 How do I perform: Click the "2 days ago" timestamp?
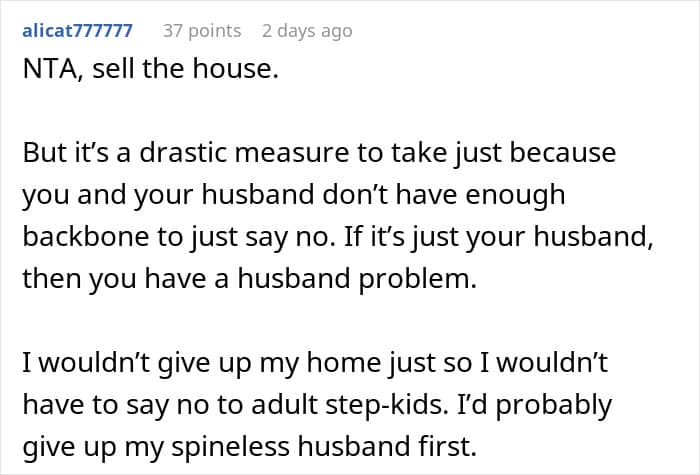tap(307, 31)
